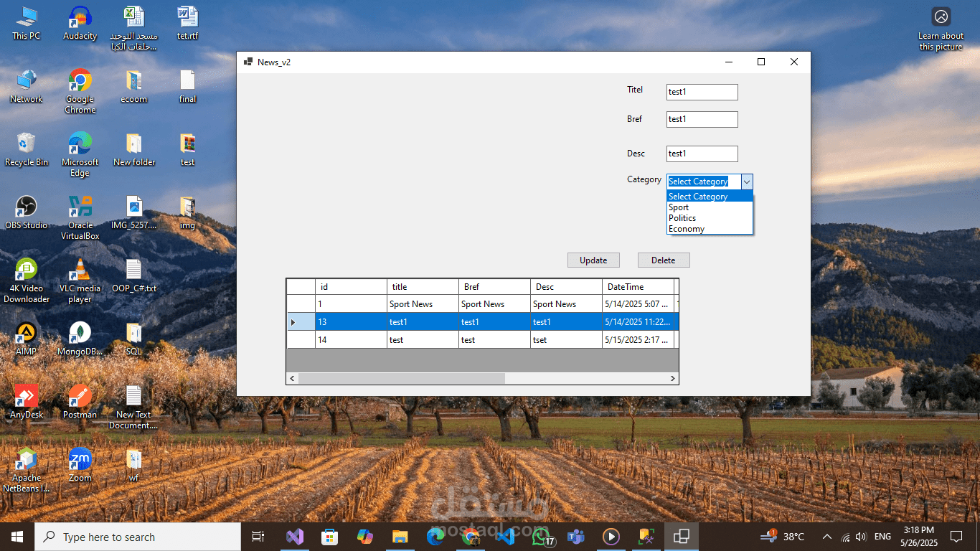
Task: Select the OOP_C#.txt file icon
Action: point(133,275)
